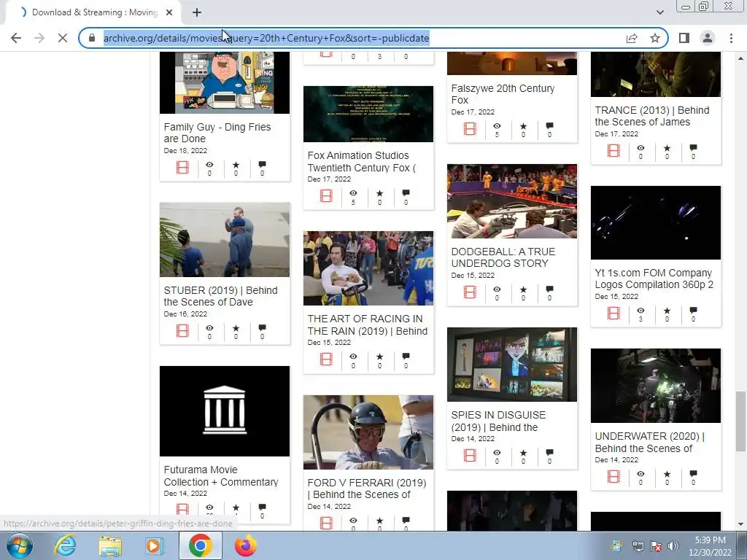Click views eye icon under Yt 1s.com FOM
The height and width of the screenshot is (560, 747).
640,311
